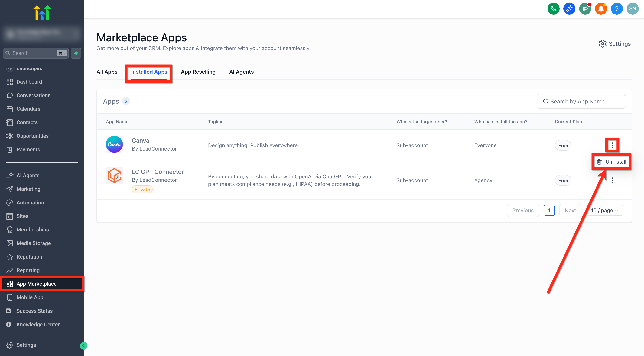
Task: Switch to the App Reselling tab
Action: click(x=198, y=72)
